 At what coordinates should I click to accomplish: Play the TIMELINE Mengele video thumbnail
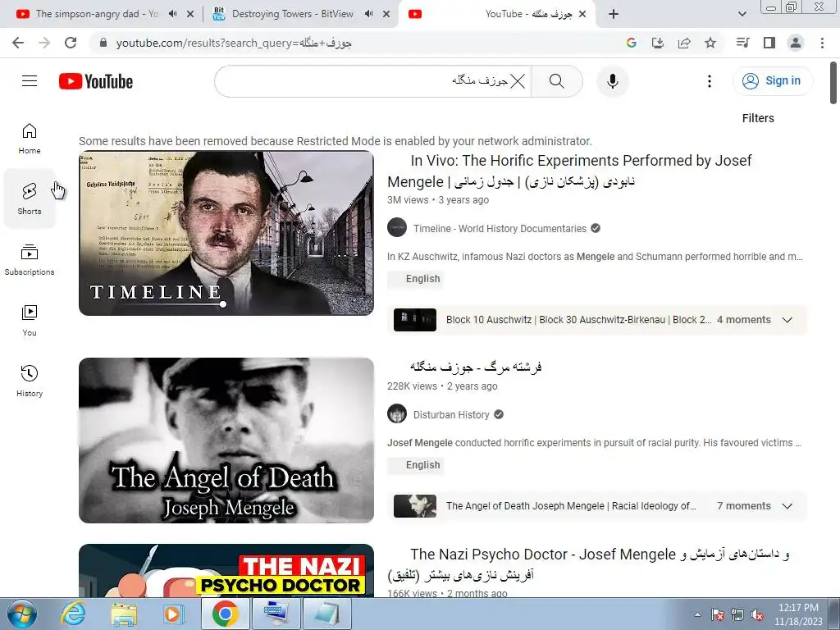(226, 233)
